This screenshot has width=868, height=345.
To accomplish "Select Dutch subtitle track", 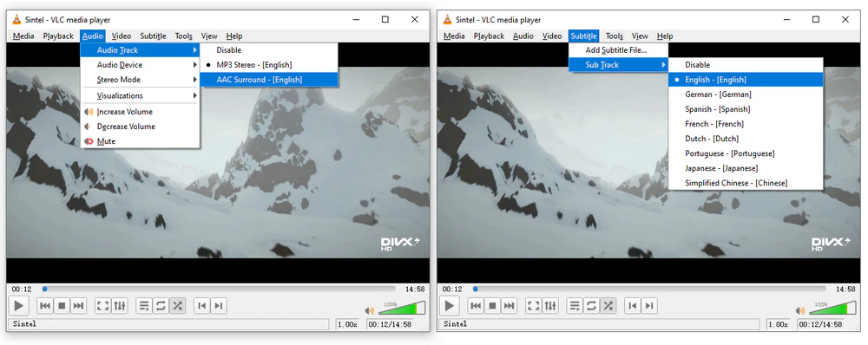I will [x=746, y=138].
